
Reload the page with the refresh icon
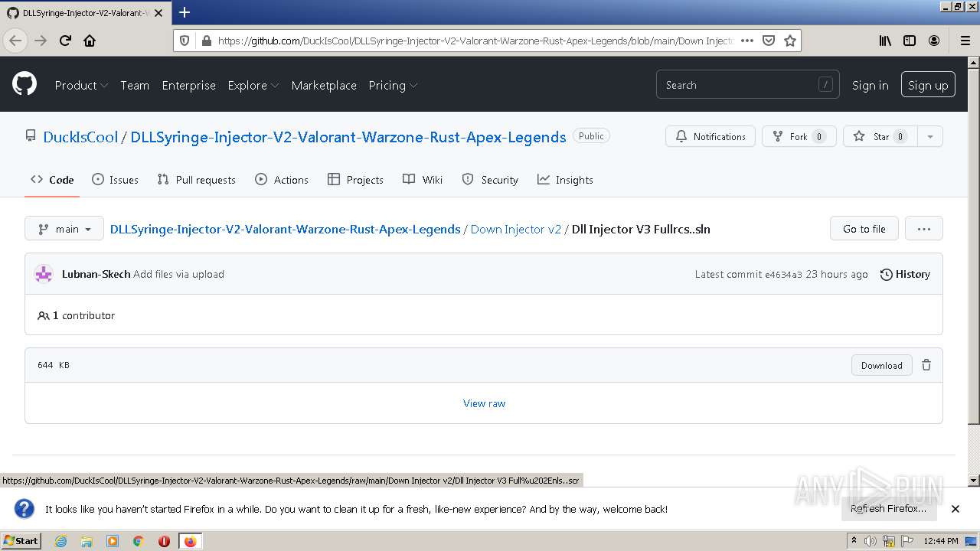tap(65, 41)
